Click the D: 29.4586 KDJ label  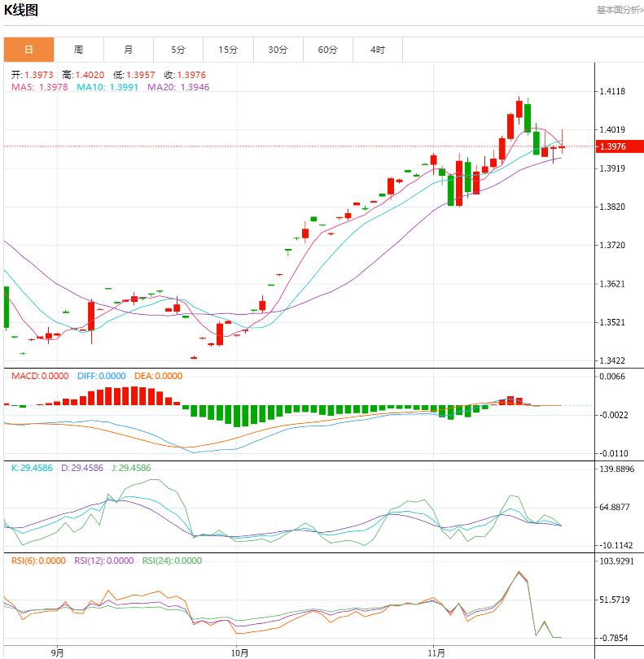(x=82, y=468)
